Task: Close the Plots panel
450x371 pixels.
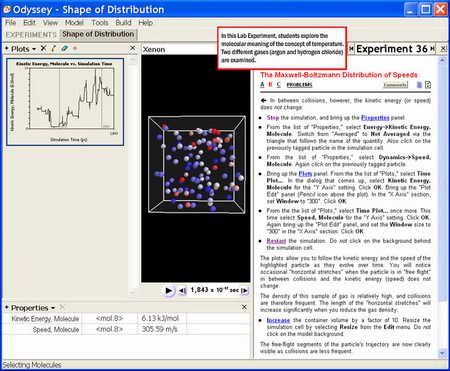Action: point(133,48)
